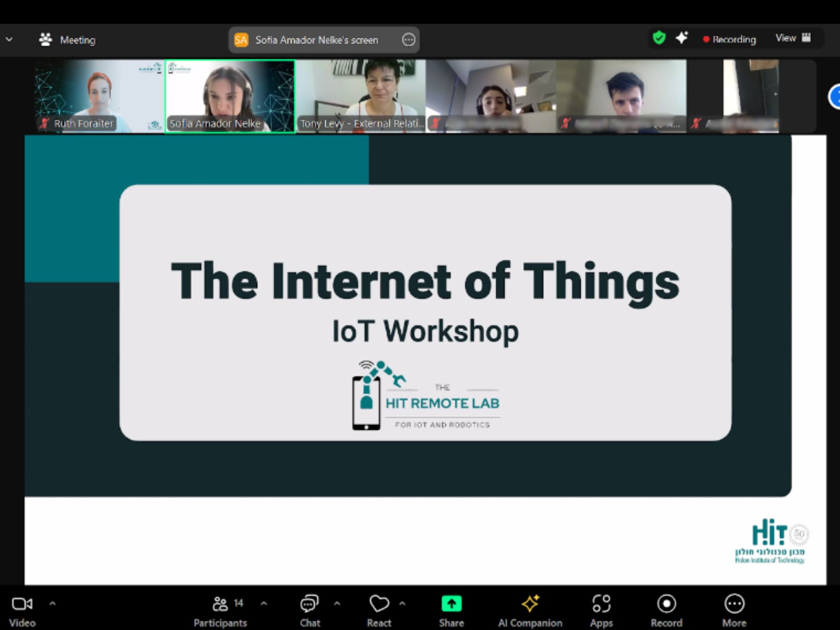The width and height of the screenshot is (840, 630).
Task: Click muted mic icon on Ruth Foraiter
Action: [44, 123]
